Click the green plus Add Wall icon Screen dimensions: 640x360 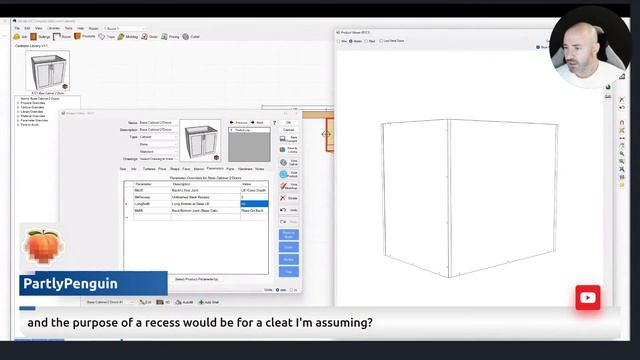[x=201, y=302]
